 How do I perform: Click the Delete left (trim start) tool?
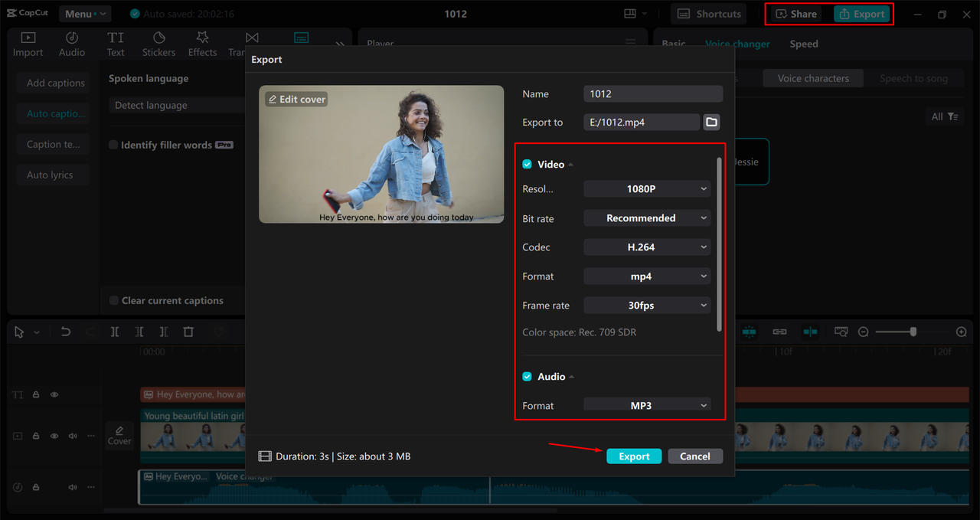click(x=139, y=332)
